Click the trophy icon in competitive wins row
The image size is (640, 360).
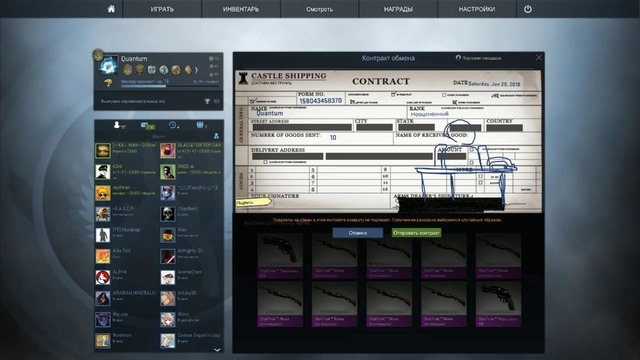(207, 101)
